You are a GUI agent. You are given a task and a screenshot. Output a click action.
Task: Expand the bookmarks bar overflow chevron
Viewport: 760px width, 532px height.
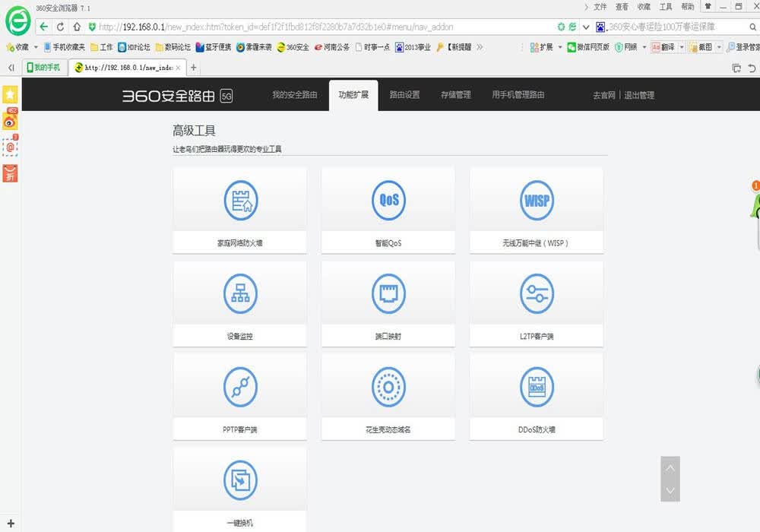pos(480,47)
